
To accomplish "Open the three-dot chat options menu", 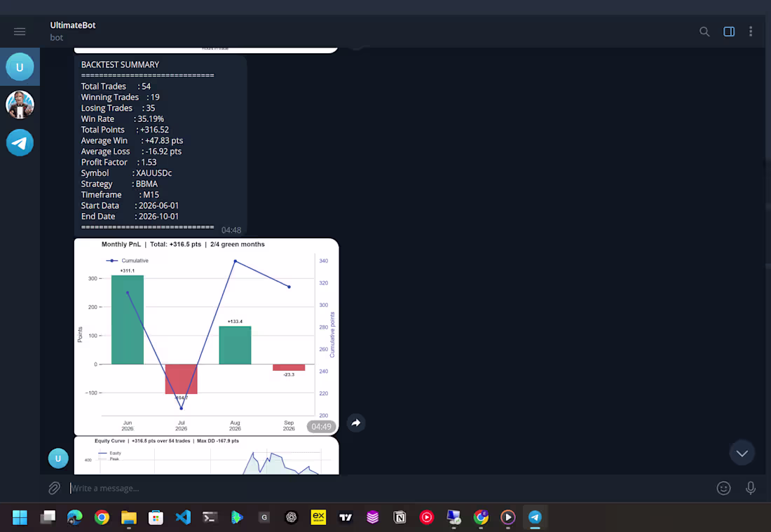I will (751, 32).
